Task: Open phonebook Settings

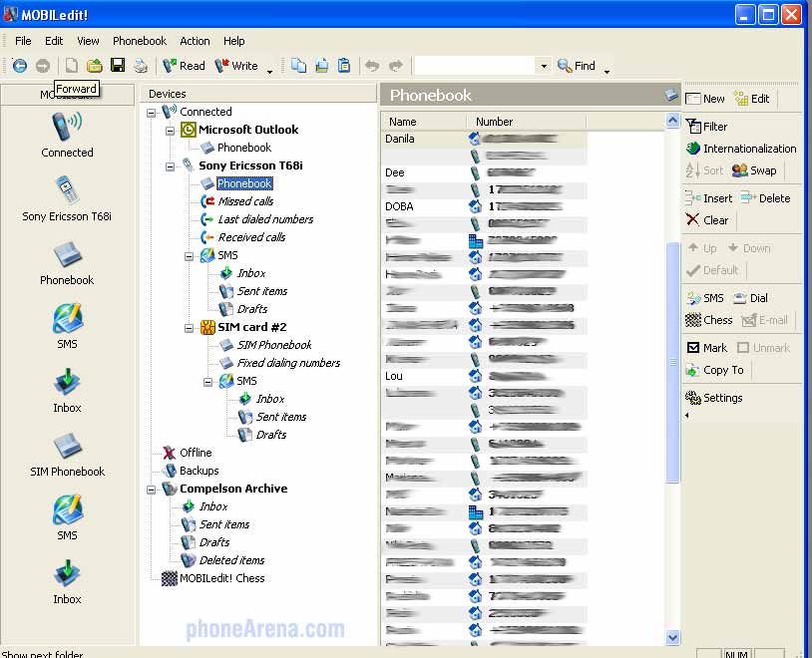Action: pyautogui.click(x=714, y=398)
